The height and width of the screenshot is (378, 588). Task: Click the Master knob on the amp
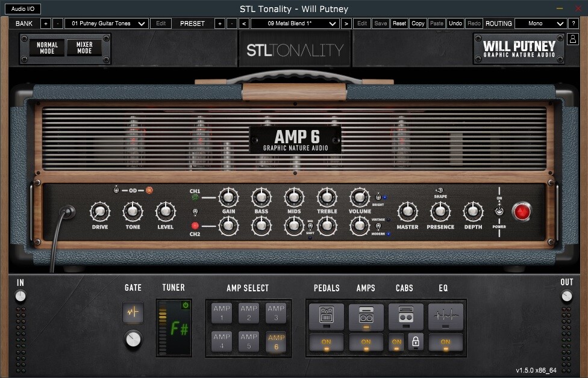(x=407, y=211)
